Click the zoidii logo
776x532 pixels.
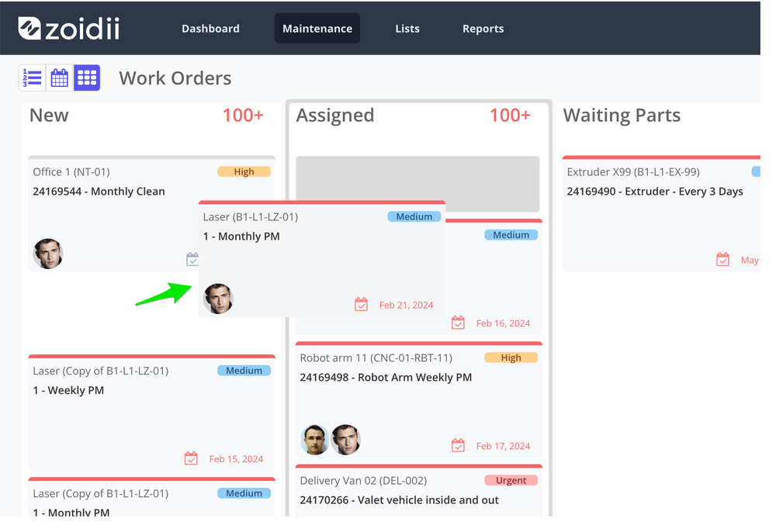tap(69, 28)
